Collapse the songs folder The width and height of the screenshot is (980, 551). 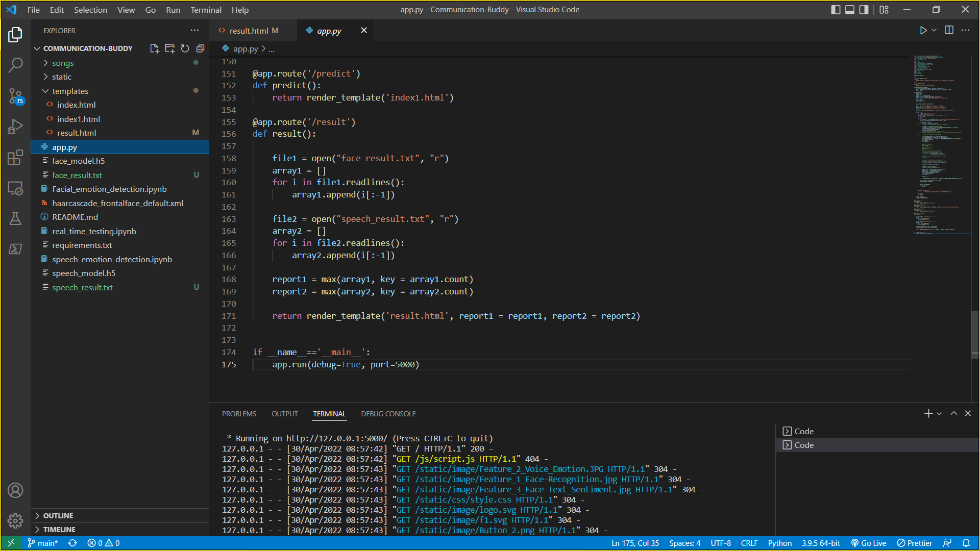coord(63,63)
